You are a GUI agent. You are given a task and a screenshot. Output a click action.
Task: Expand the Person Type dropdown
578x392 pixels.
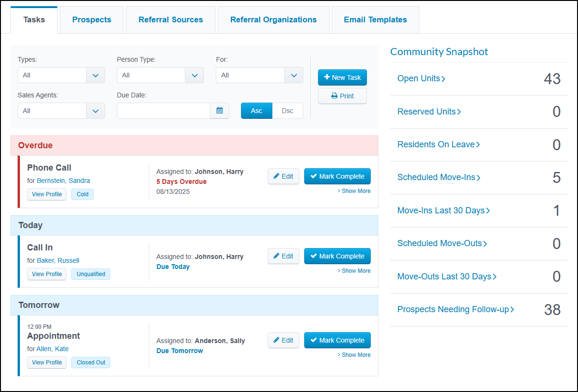click(160, 75)
